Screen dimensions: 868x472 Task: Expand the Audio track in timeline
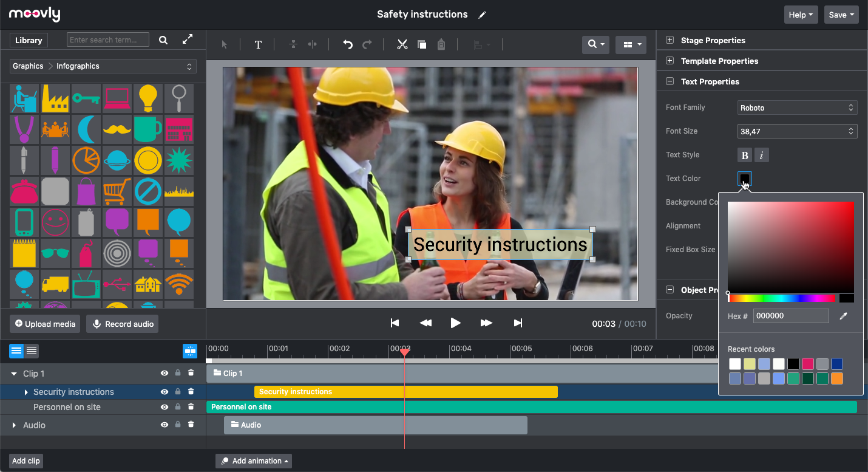point(14,425)
